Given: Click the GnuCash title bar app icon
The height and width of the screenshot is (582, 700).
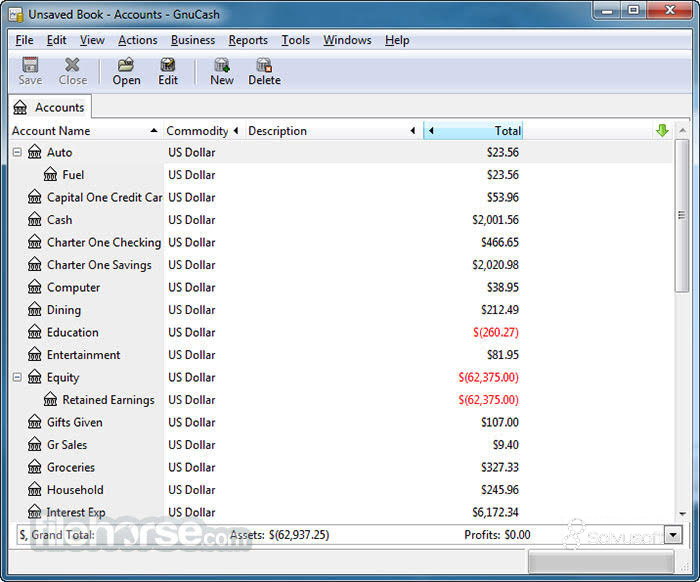Looking at the screenshot, I should pyautogui.click(x=16, y=15).
